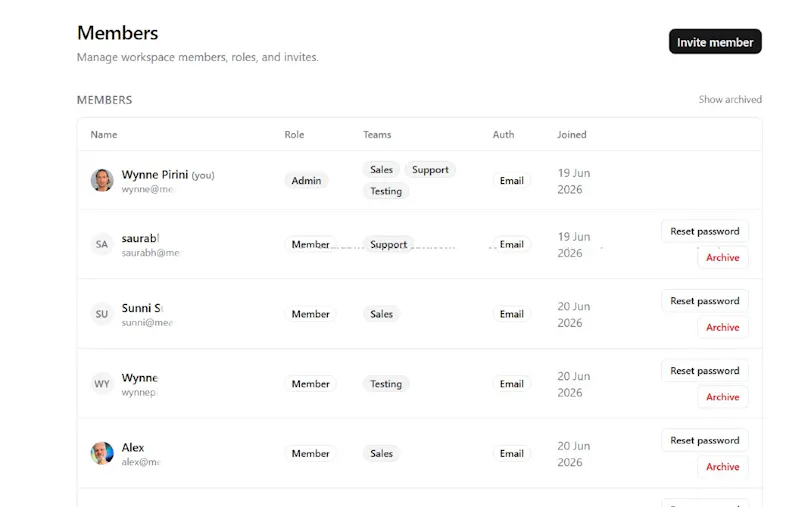Click the Alex member name
The image size is (800, 507).
[133, 447]
